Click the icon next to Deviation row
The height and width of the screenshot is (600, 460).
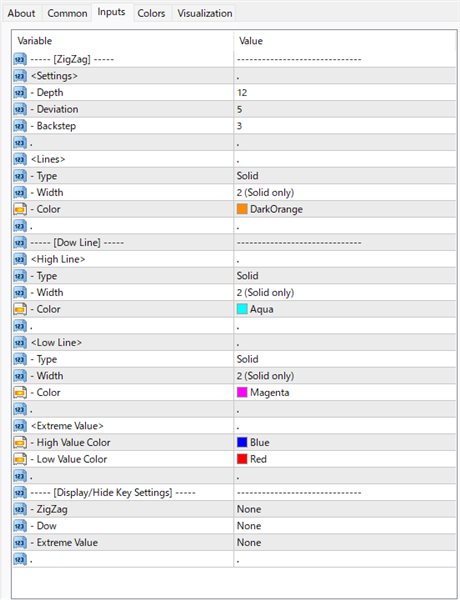[x=20, y=109]
